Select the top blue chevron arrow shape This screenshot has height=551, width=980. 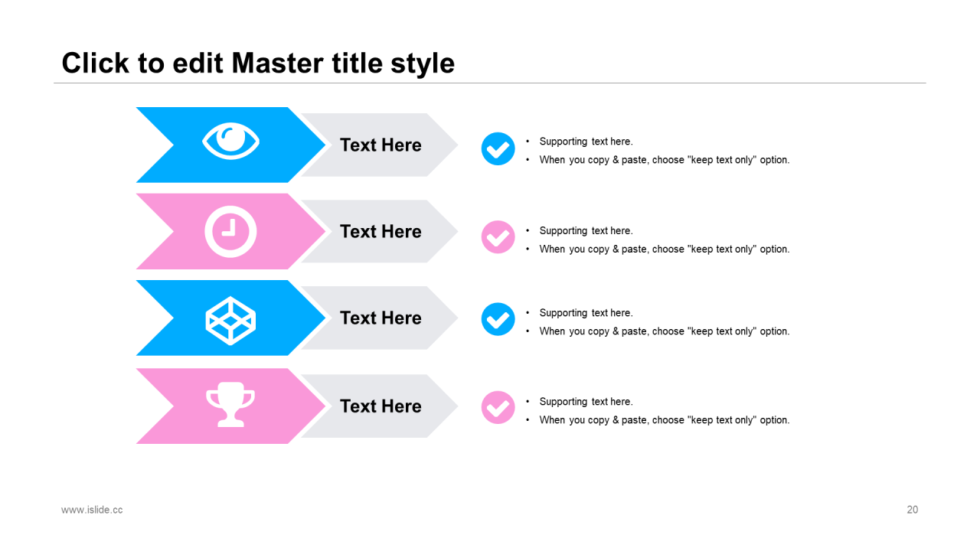230,145
